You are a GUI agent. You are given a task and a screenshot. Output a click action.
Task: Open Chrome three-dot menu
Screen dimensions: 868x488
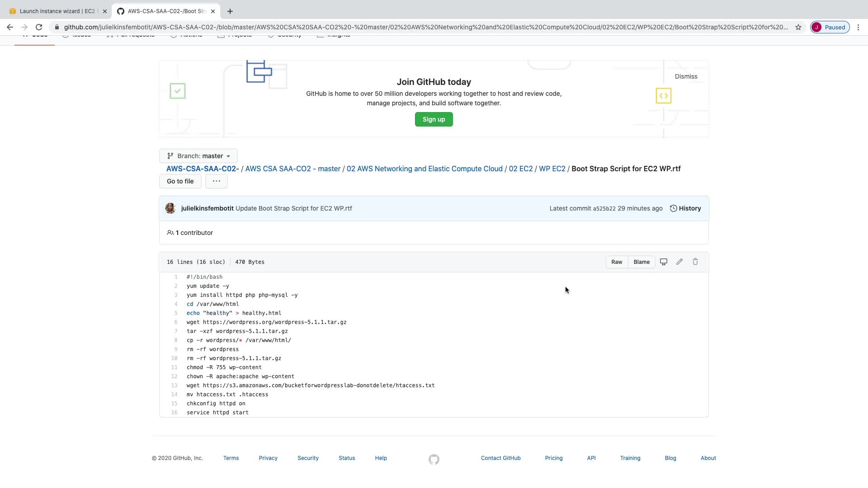pos(858,27)
